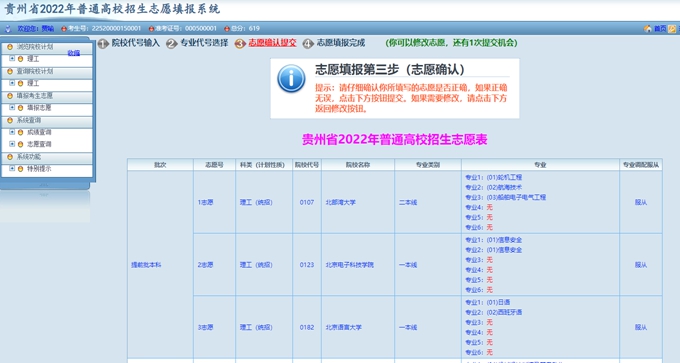This screenshot has height=363, width=680.
Task: Click the step 4 志愿填报完成 circle icon
Action: pyautogui.click(x=308, y=43)
